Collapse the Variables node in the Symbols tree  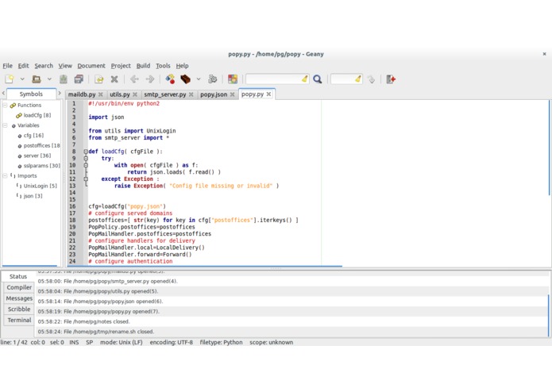(x=5, y=125)
